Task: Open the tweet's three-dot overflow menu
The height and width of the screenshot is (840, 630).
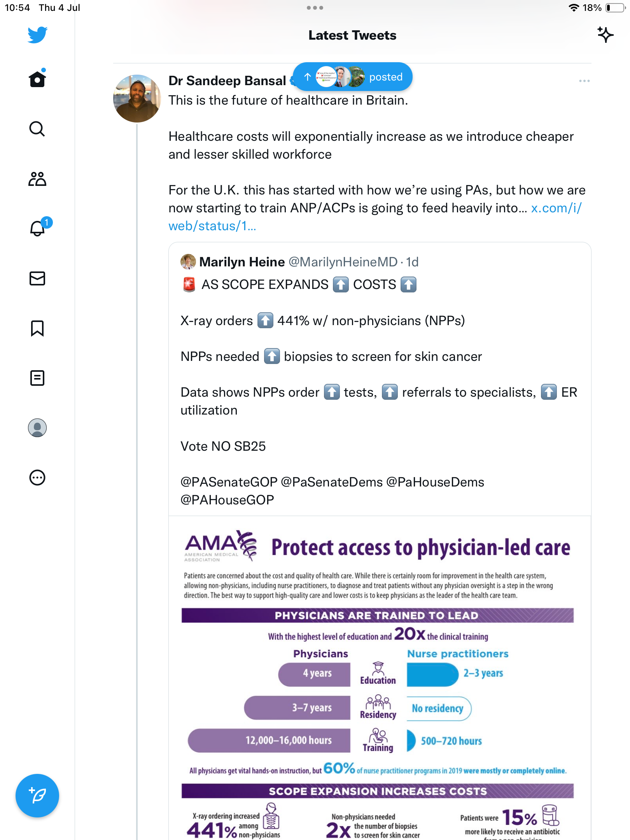Action: [x=584, y=81]
